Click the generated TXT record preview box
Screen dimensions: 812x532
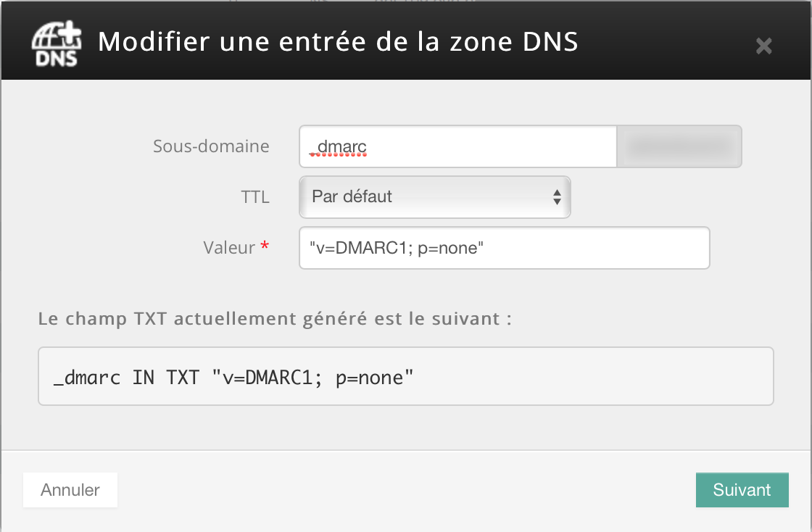[406, 376]
